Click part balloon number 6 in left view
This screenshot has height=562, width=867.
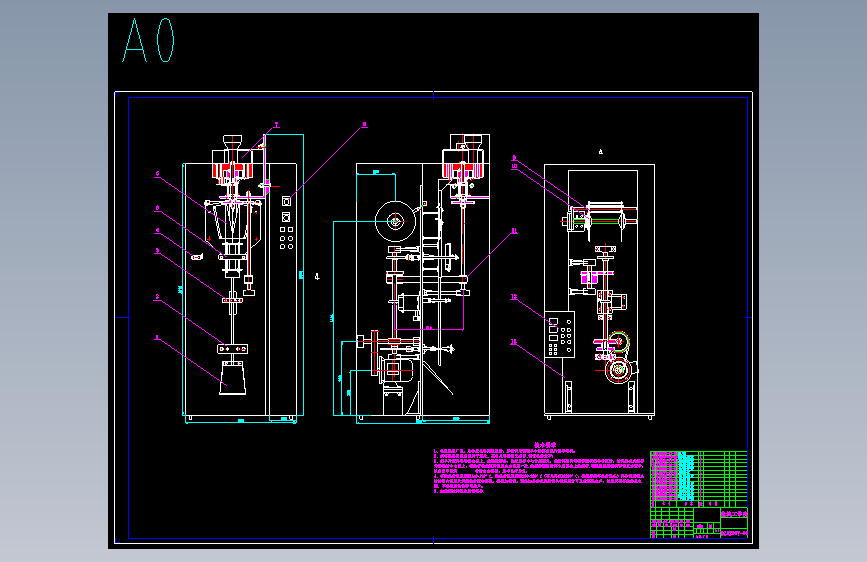pos(157,174)
